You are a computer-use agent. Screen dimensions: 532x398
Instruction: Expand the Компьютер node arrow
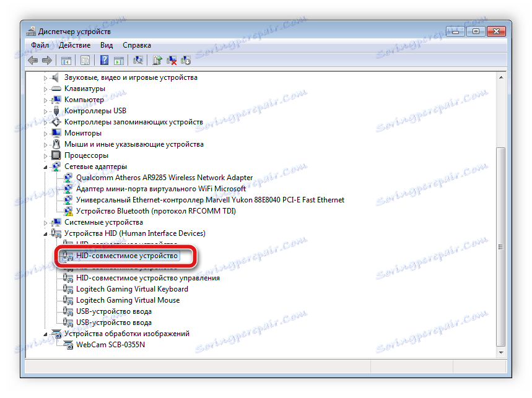point(45,100)
